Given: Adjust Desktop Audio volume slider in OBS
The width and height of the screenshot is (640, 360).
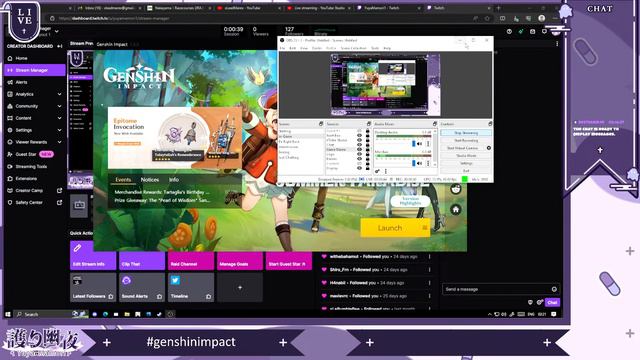Looking at the screenshot, I should coord(413,144).
